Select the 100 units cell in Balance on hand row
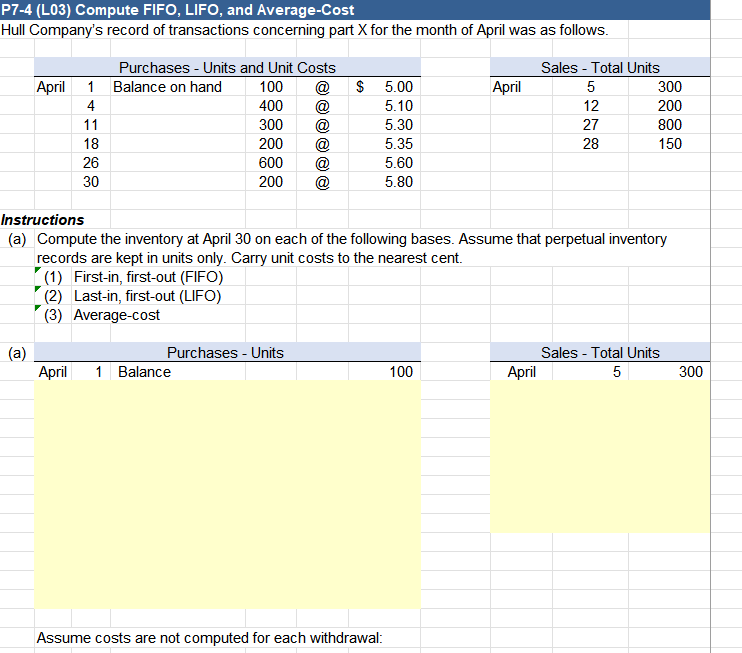Viewport: 742px width, 653px height. pyautogui.click(x=271, y=87)
